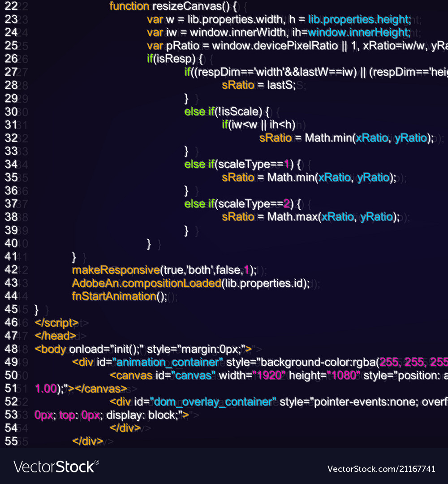448x484 pixels.
Task: Select 'lib.properties.height;' on line 23
Action: [360, 19]
